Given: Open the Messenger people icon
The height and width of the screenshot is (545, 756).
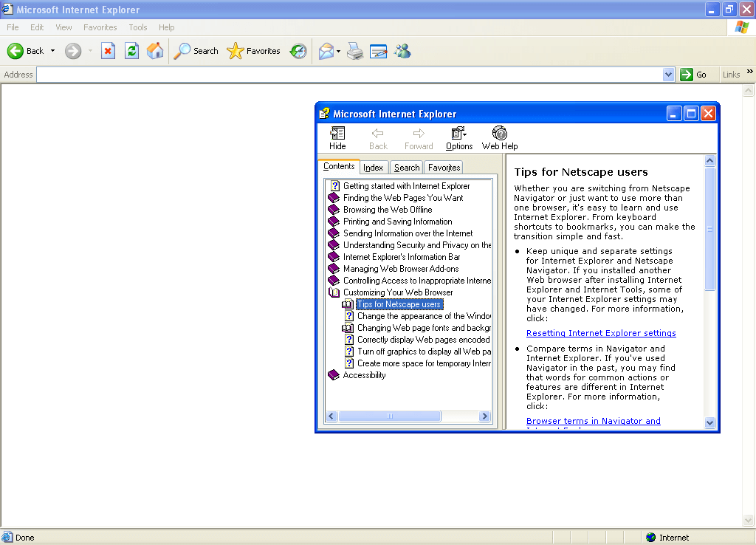Looking at the screenshot, I should pos(402,51).
